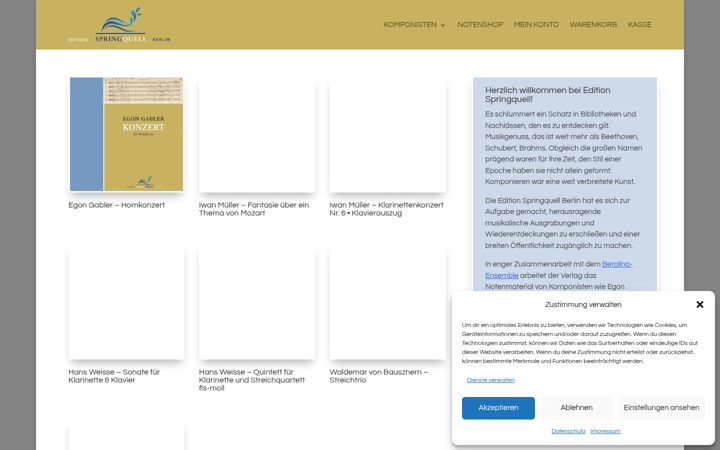Open Hans Weisse – Sonate für Klarinette & Klavier

[x=114, y=376]
